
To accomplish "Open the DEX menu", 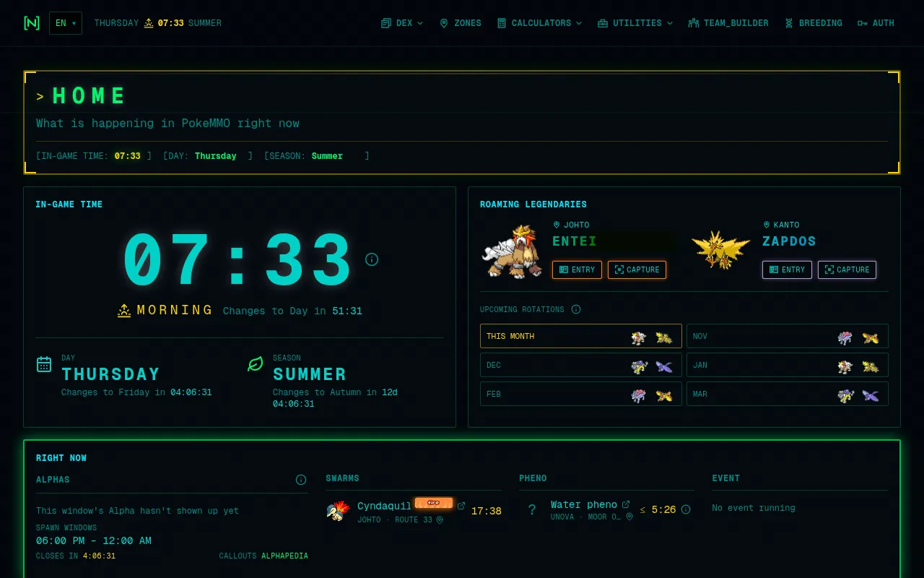I will coord(402,23).
